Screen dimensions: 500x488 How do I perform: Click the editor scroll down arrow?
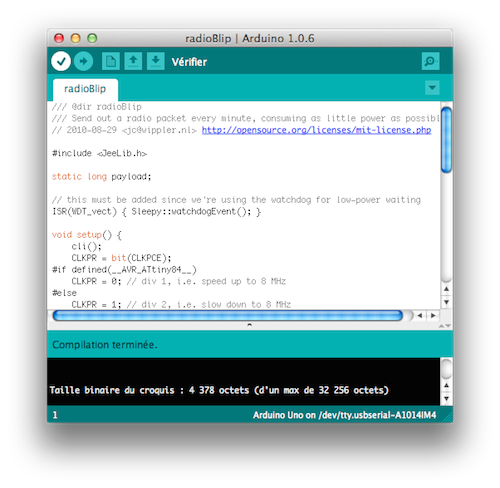pos(446,302)
